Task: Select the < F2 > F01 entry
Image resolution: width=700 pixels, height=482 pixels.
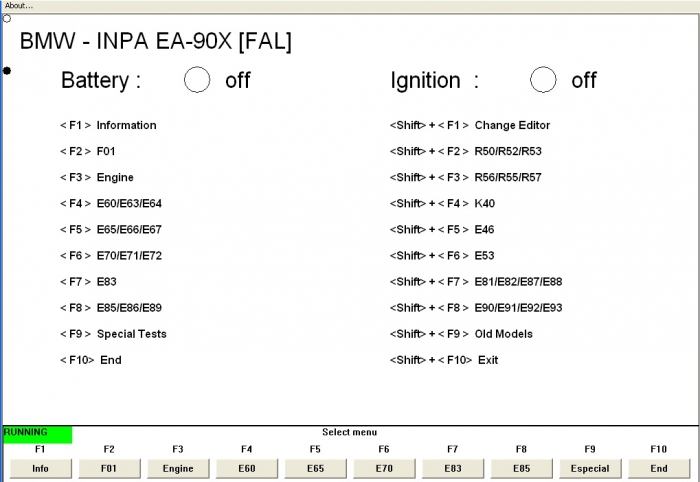Action: [88, 151]
